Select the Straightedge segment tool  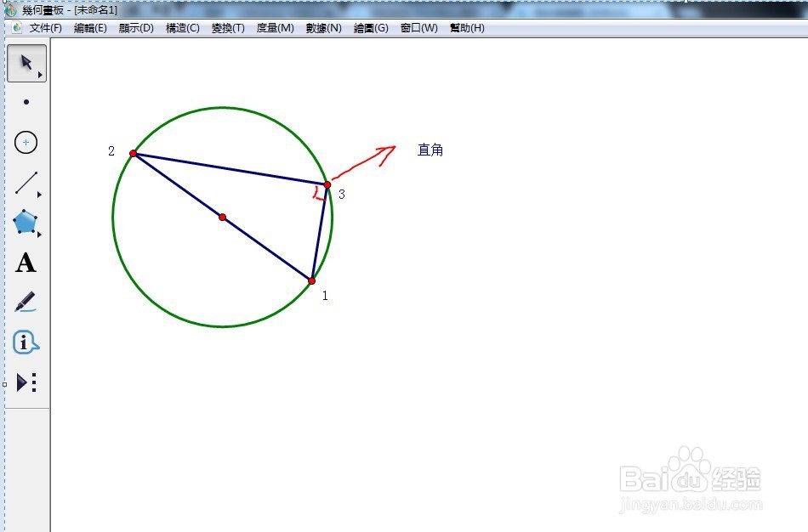(x=26, y=183)
